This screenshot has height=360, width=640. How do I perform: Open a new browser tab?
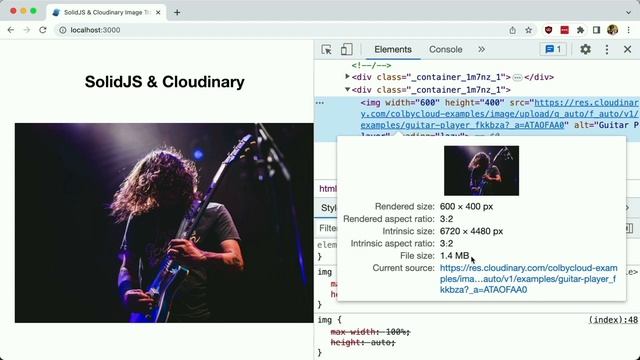[x=177, y=12]
